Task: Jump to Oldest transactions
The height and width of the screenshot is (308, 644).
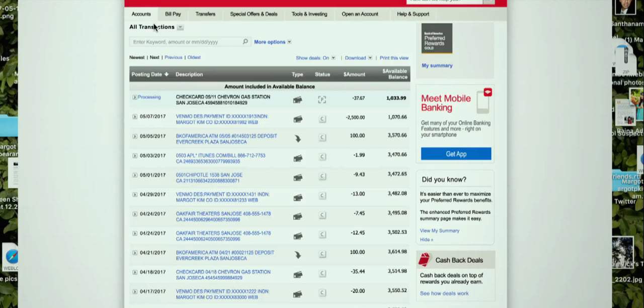Action: click(x=194, y=57)
